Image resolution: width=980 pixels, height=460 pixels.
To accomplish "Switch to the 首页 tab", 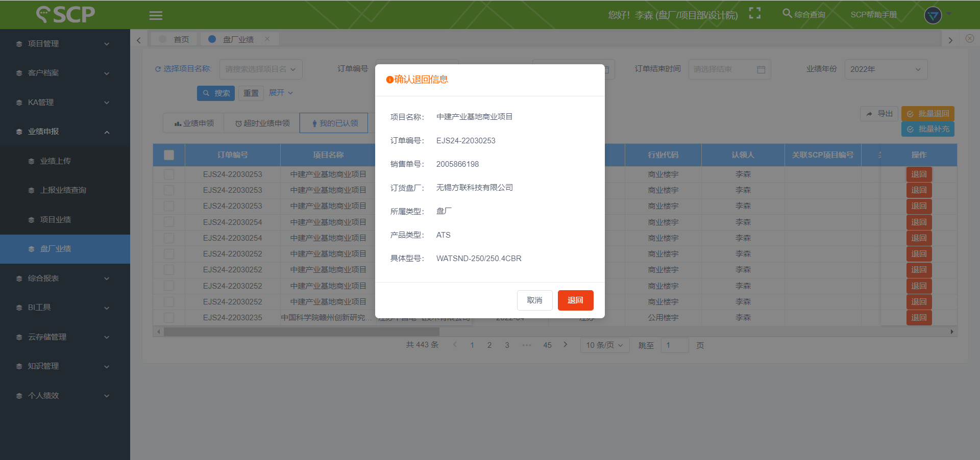I will [x=175, y=39].
